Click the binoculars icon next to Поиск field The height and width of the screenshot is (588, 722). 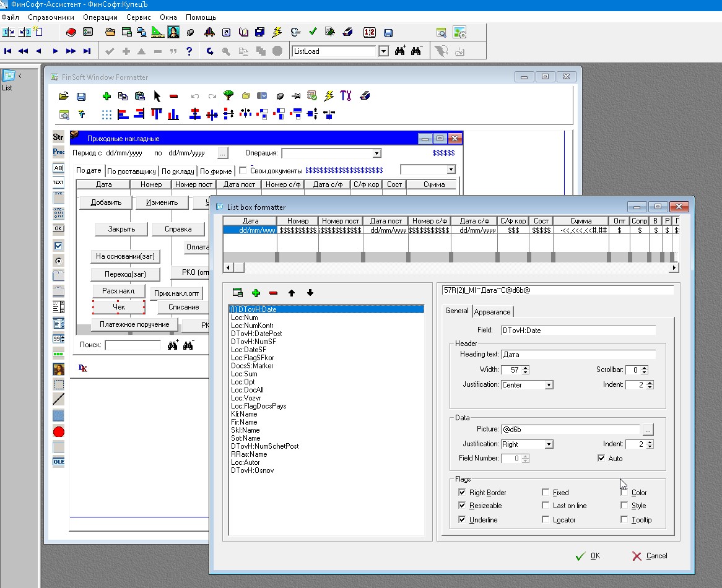pos(173,345)
